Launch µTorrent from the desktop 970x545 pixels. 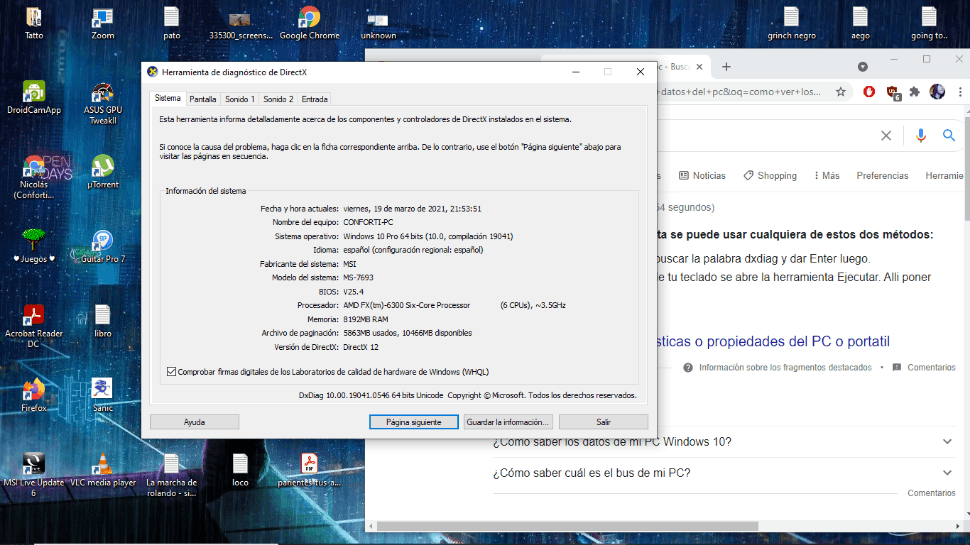(103, 172)
